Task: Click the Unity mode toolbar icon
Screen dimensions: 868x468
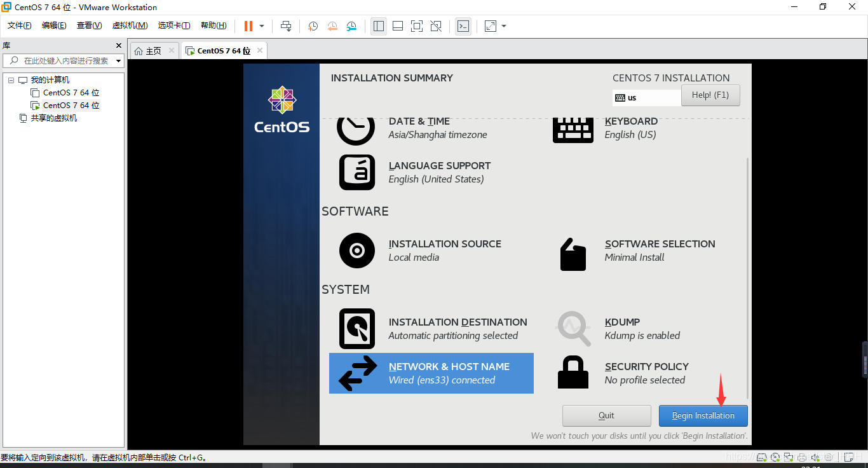Action: click(436, 26)
